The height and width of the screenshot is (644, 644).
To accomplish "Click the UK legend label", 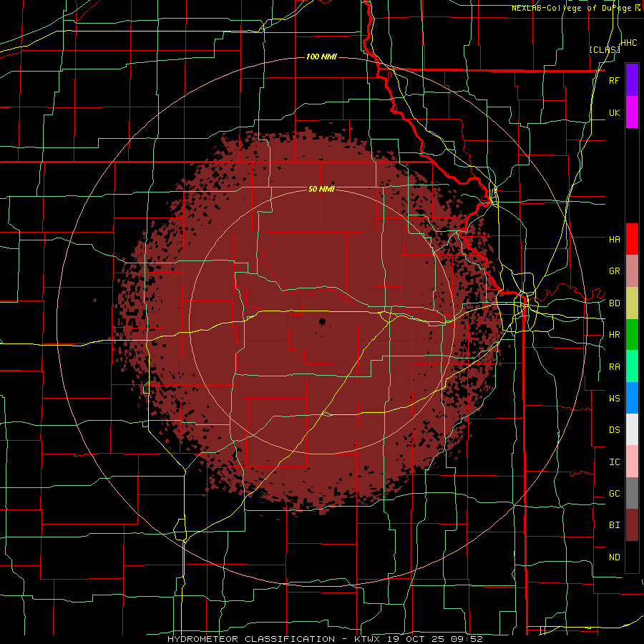I will coord(614,112).
